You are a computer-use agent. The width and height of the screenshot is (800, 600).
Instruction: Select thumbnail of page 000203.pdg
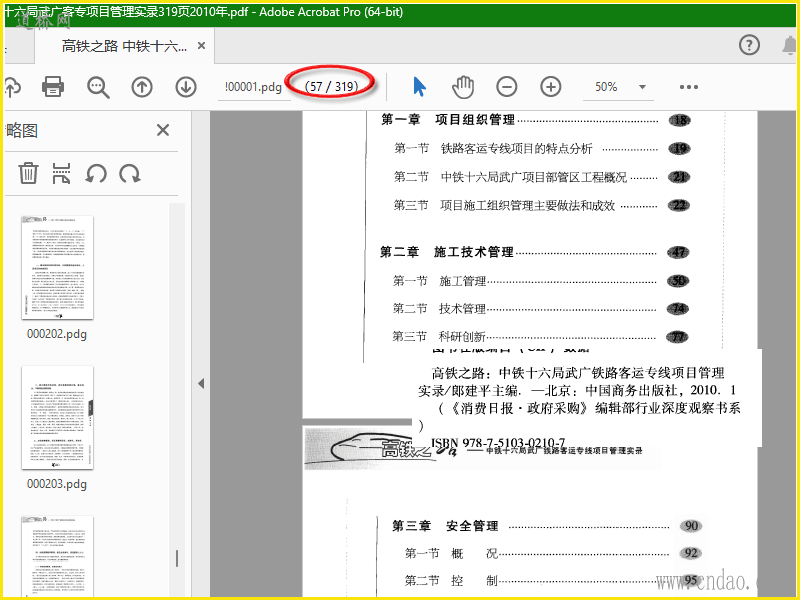click(58, 417)
